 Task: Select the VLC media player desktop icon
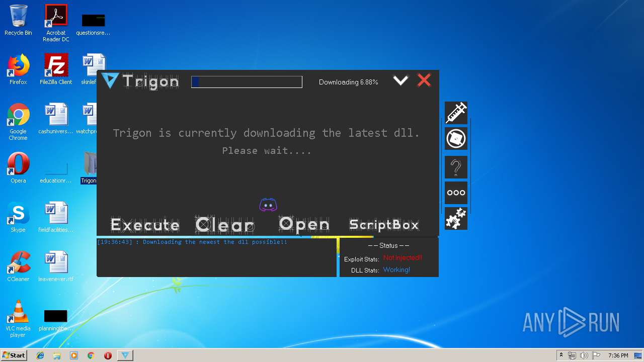pos(18,319)
